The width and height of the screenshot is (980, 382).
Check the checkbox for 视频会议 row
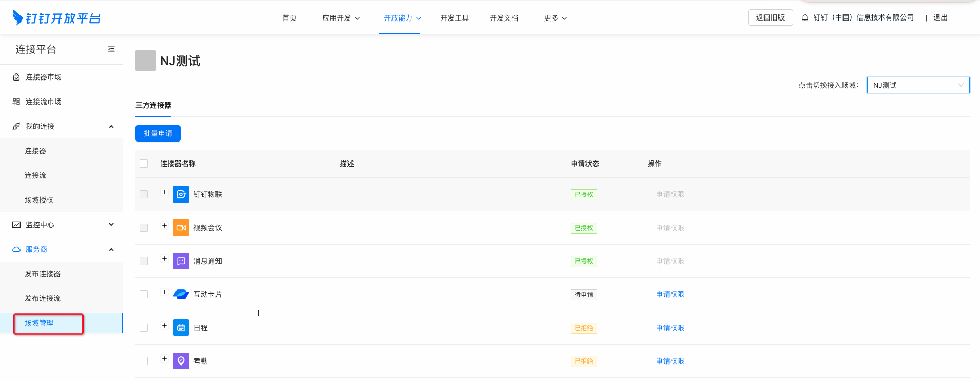click(144, 228)
